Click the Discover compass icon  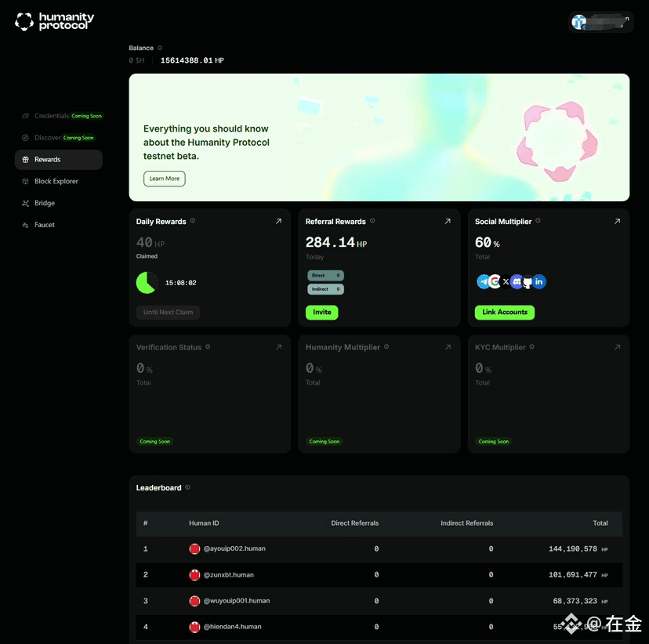coord(25,138)
